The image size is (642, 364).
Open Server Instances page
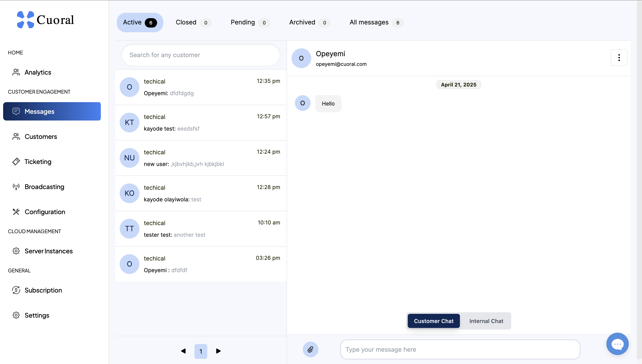pyautogui.click(x=48, y=251)
